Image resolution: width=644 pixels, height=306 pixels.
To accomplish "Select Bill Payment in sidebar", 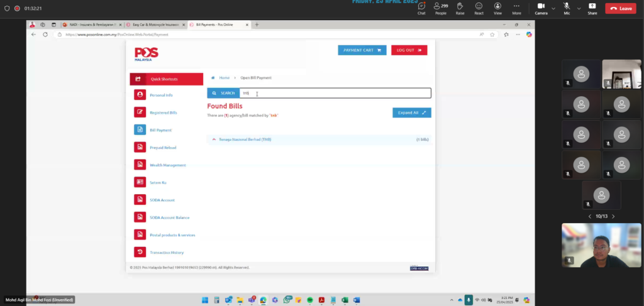I will click(x=160, y=130).
